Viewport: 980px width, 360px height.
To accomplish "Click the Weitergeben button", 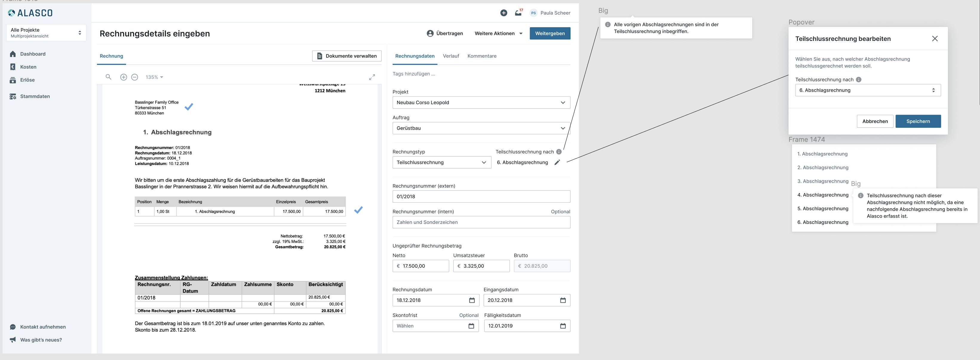I will click(549, 33).
